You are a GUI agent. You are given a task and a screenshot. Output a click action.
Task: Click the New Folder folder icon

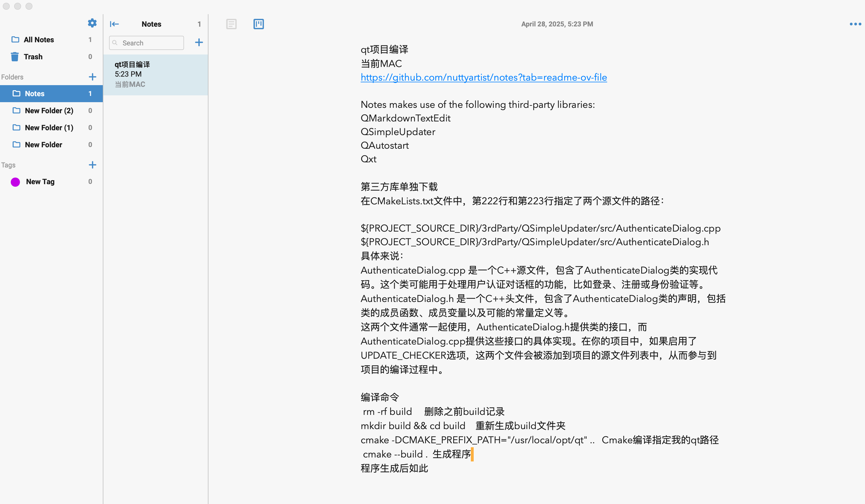point(16,144)
